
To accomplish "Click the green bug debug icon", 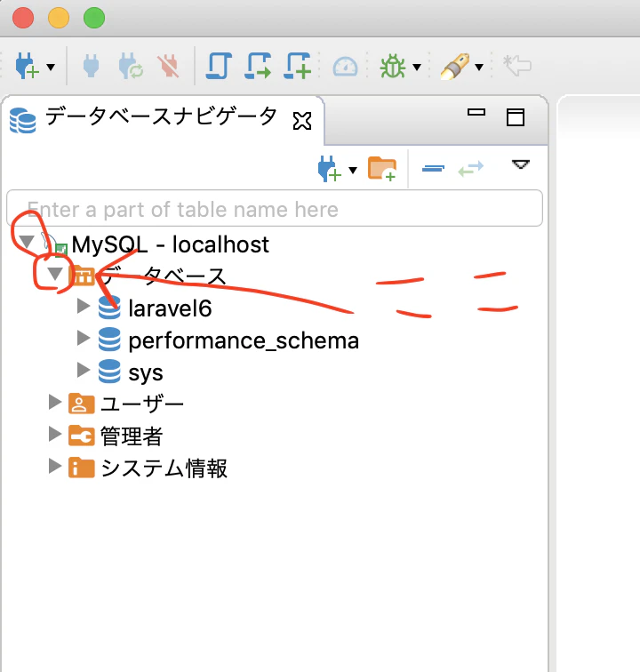I will [392, 66].
